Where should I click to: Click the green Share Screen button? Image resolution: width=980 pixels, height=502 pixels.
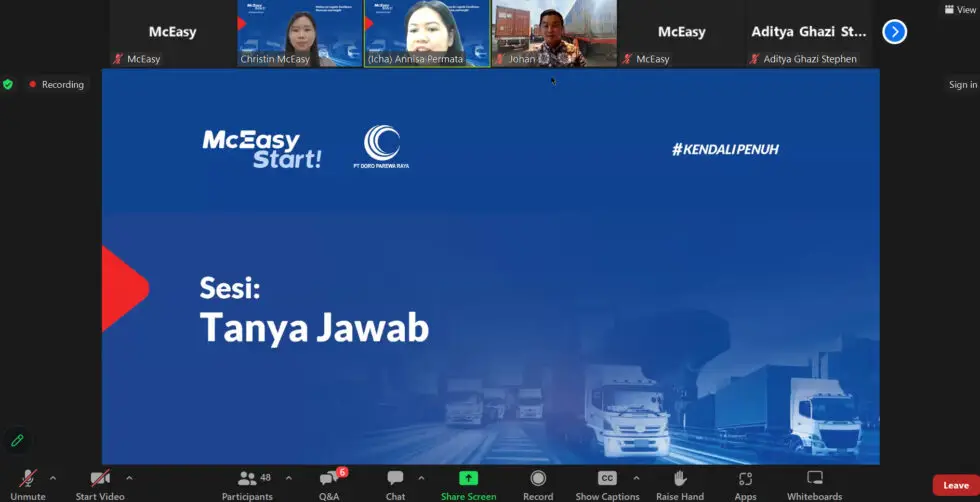point(468,485)
